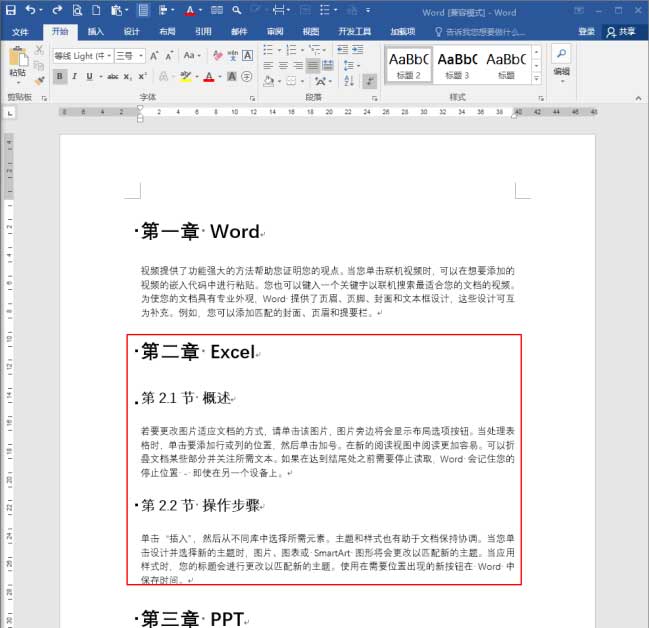Image resolution: width=649 pixels, height=628 pixels.
Task: Open the enclosed character (circled 字) tool
Action: click(x=247, y=77)
